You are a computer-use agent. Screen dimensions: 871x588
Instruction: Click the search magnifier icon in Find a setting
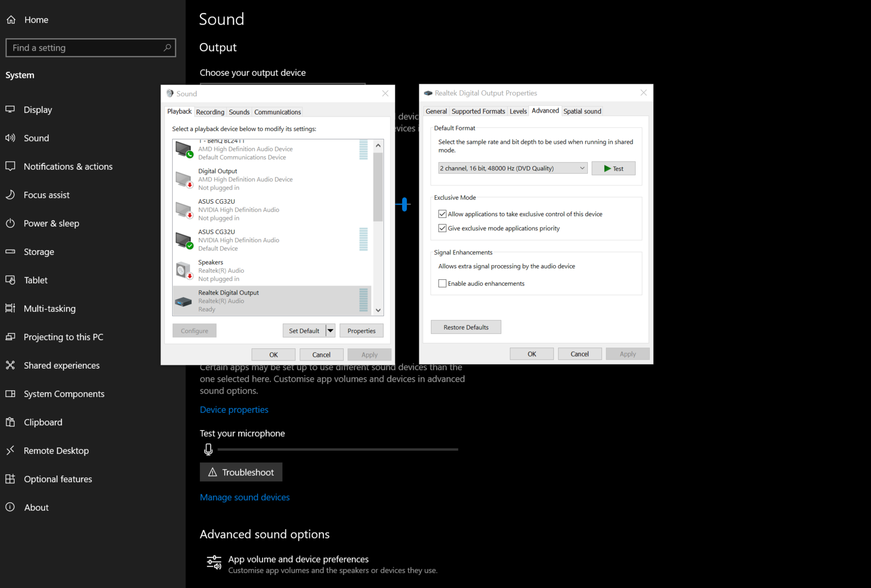pos(167,48)
